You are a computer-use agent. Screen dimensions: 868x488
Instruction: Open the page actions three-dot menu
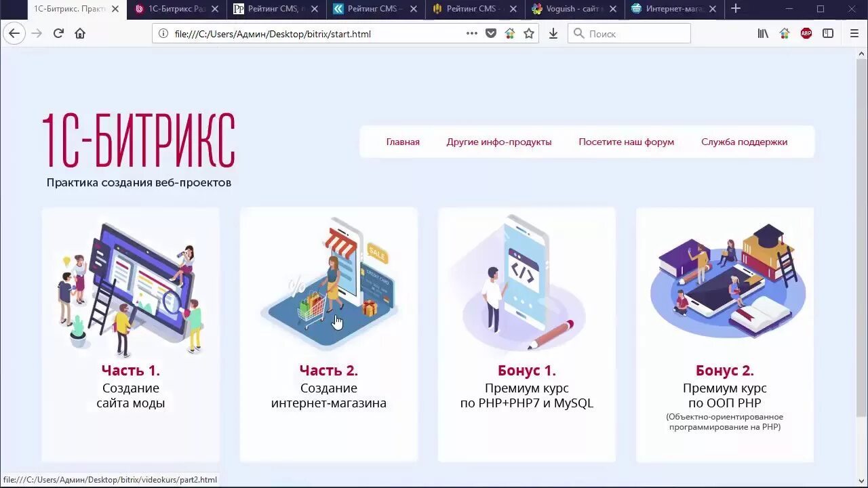pyautogui.click(x=472, y=33)
